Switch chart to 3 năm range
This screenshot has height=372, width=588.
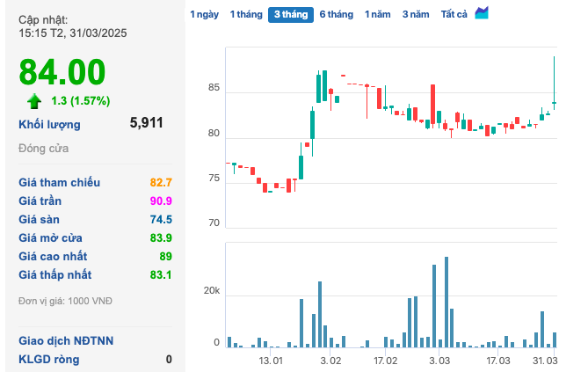click(x=417, y=14)
